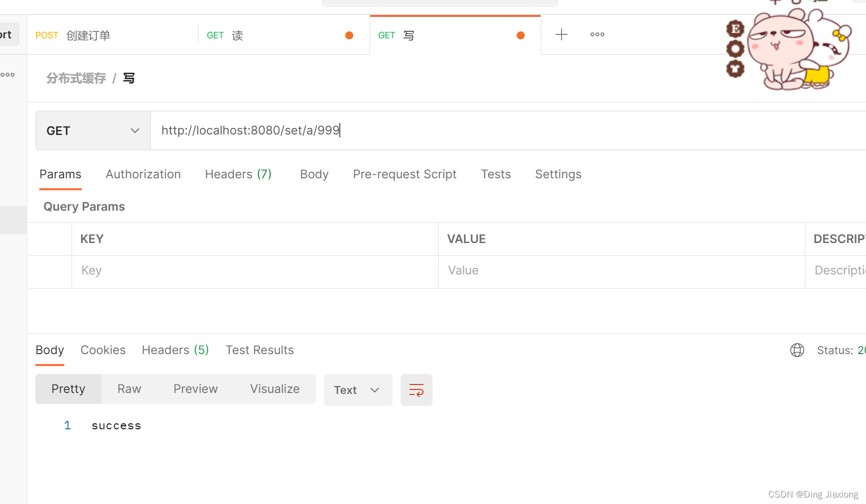This screenshot has width=866, height=504.
Task: Open the Params request tab
Action: tap(60, 174)
